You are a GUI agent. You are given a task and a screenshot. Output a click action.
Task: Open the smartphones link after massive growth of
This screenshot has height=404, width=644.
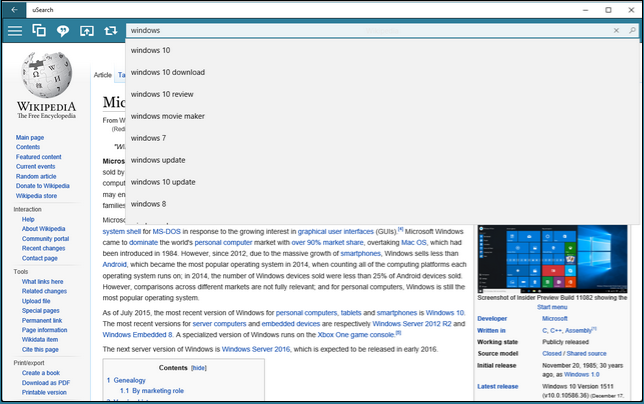361,254
